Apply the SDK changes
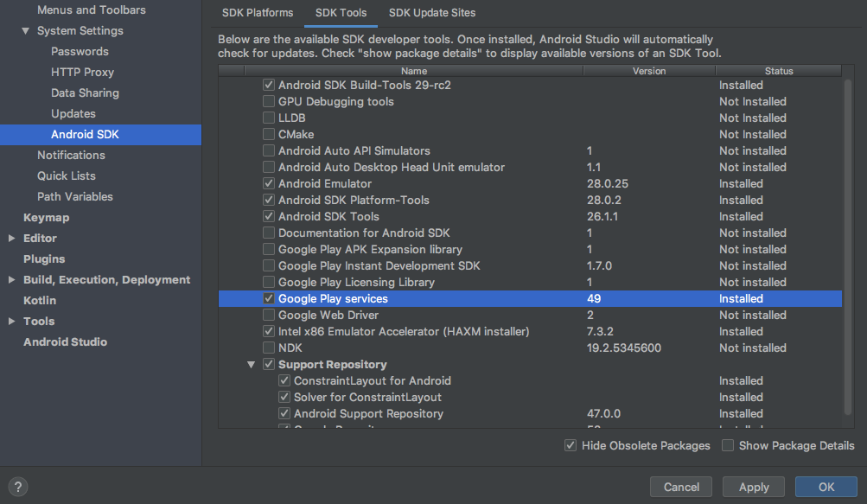The image size is (867, 504). pos(753,487)
